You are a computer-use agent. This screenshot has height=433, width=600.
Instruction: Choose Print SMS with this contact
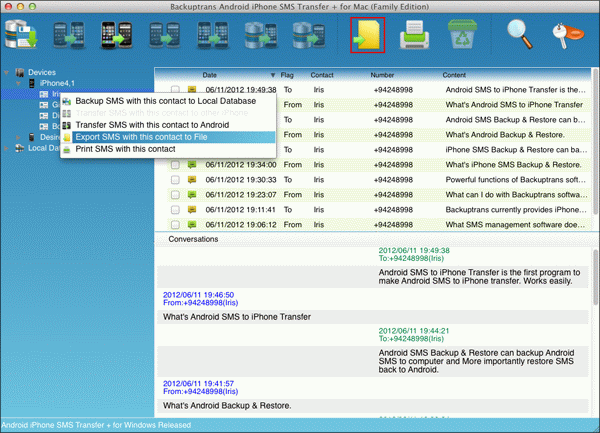tap(168, 149)
